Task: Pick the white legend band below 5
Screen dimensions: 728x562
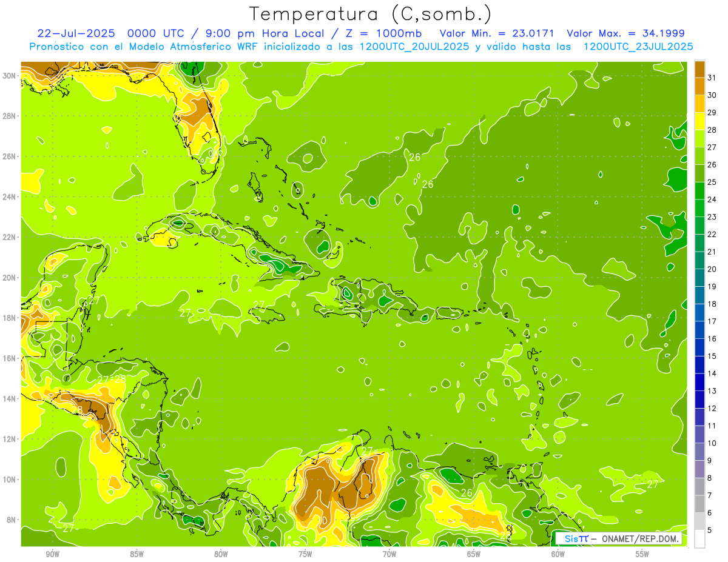Action: 699,539
